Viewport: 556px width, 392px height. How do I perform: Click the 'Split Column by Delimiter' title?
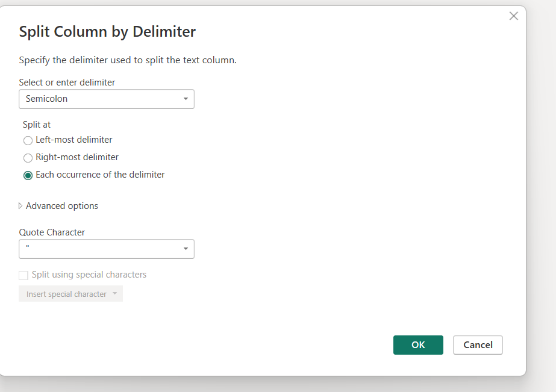[x=107, y=31]
